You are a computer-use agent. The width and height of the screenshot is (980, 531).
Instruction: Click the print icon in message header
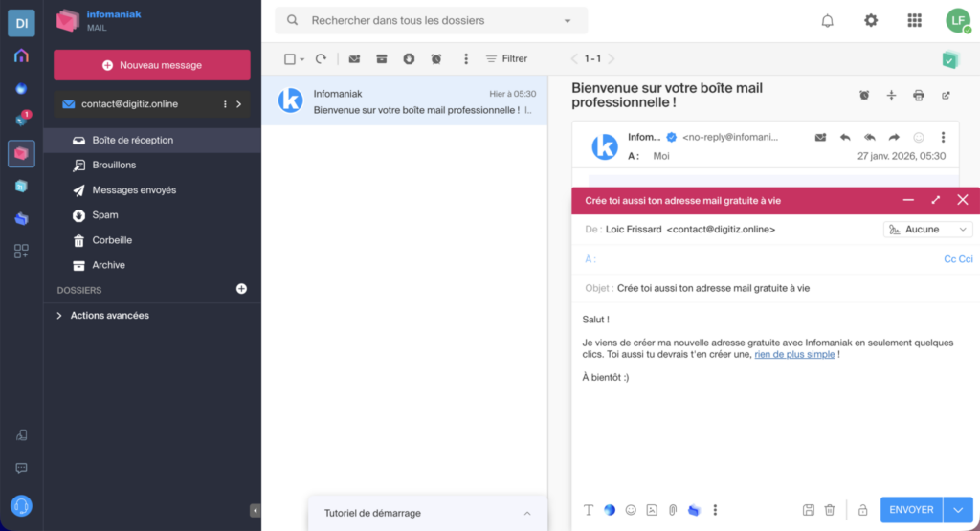click(918, 96)
